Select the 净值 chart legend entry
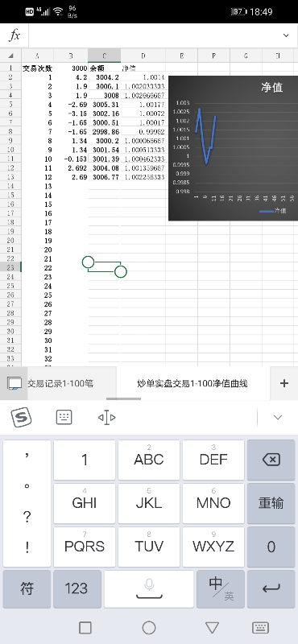 [273, 211]
